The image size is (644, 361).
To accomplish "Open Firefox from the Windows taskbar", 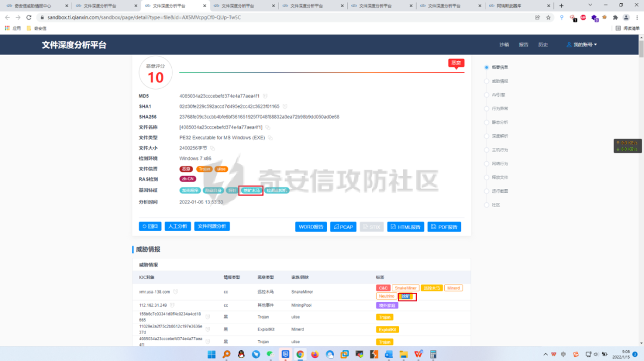I will coord(315,354).
